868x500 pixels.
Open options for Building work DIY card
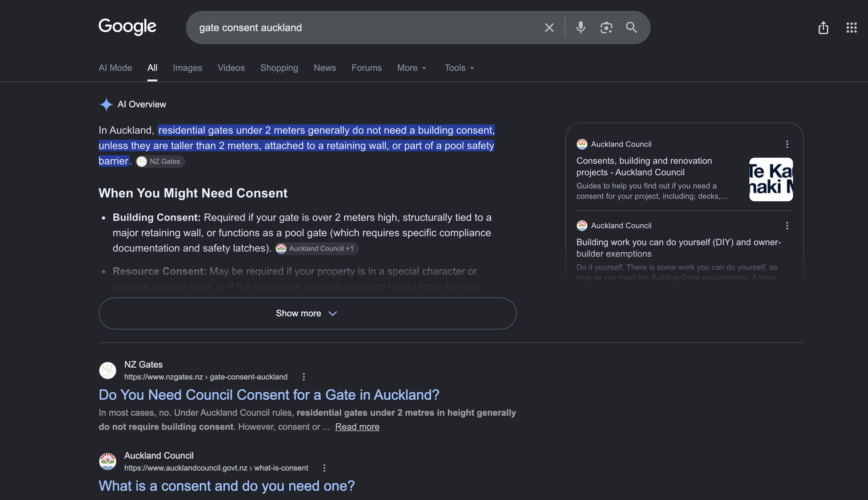(x=787, y=226)
